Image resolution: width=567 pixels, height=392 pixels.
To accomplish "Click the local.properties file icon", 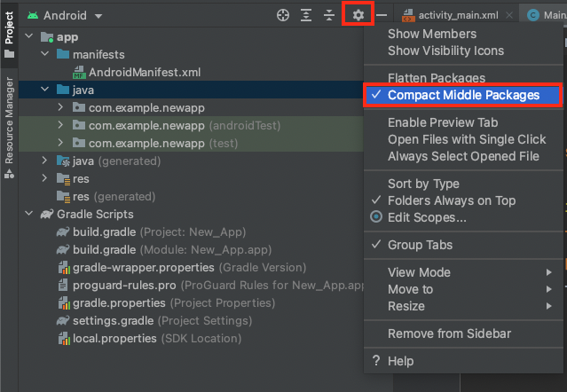I will (64, 339).
